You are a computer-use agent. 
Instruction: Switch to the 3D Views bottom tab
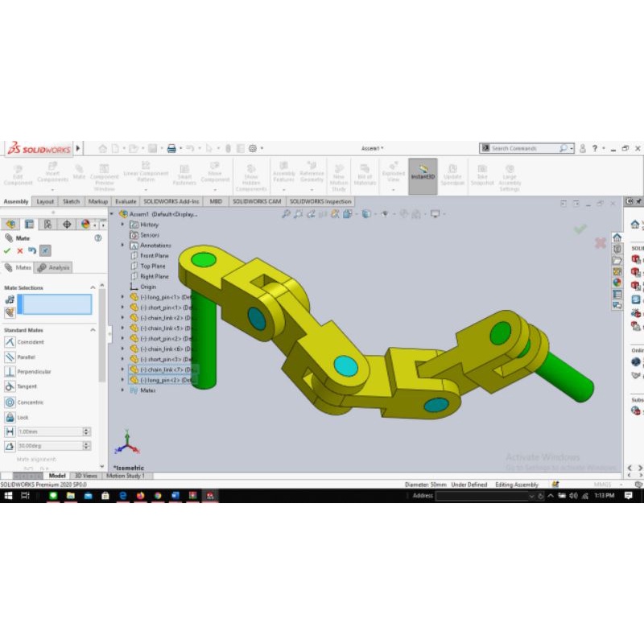(x=85, y=476)
